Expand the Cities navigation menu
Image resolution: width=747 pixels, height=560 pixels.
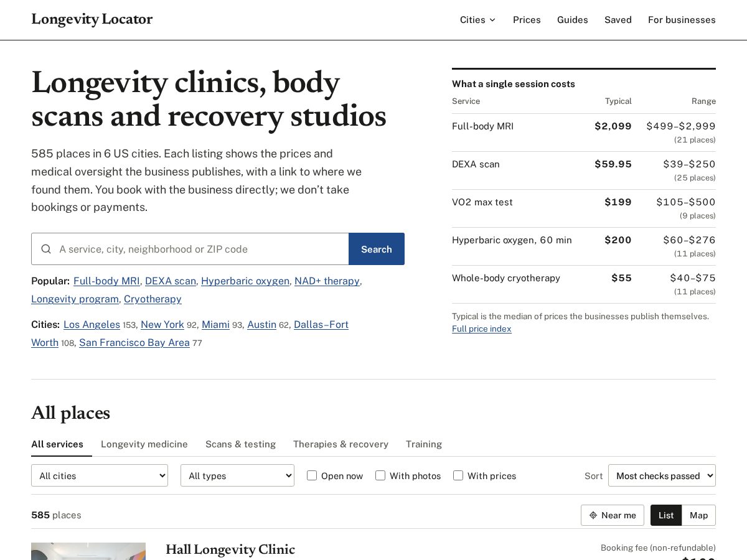coord(478,20)
